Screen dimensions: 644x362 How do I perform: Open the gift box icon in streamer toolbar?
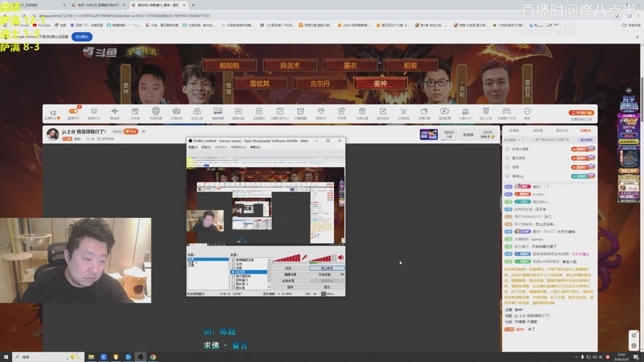click(x=134, y=111)
